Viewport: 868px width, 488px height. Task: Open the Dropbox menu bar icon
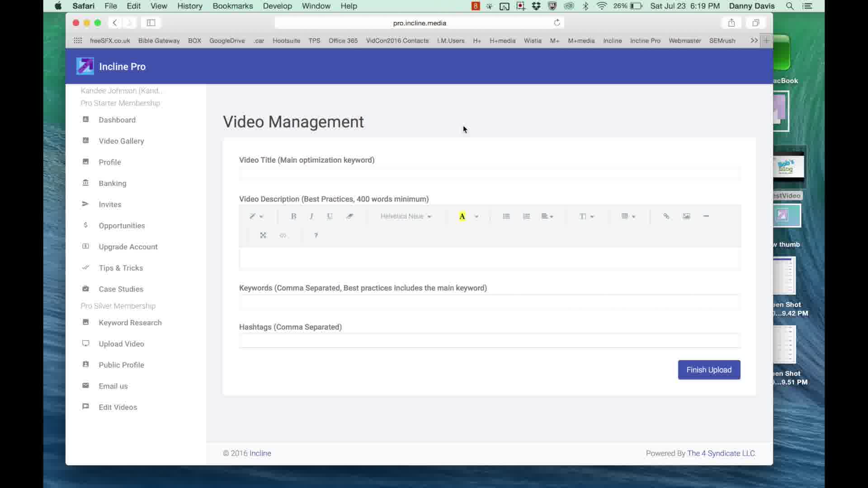[x=536, y=6]
